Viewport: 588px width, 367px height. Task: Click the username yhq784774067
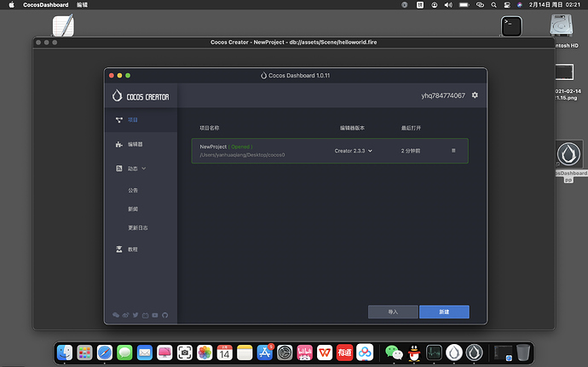(x=443, y=95)
